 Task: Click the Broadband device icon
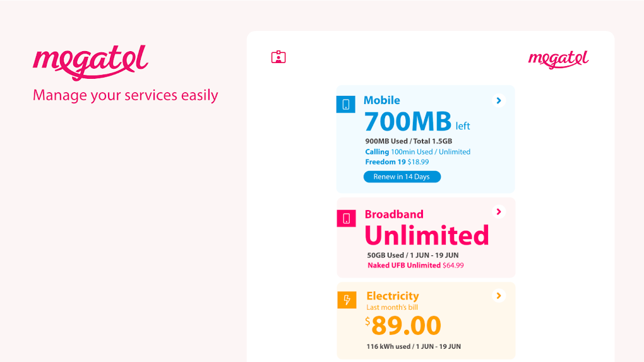click(x=347, y=218)
